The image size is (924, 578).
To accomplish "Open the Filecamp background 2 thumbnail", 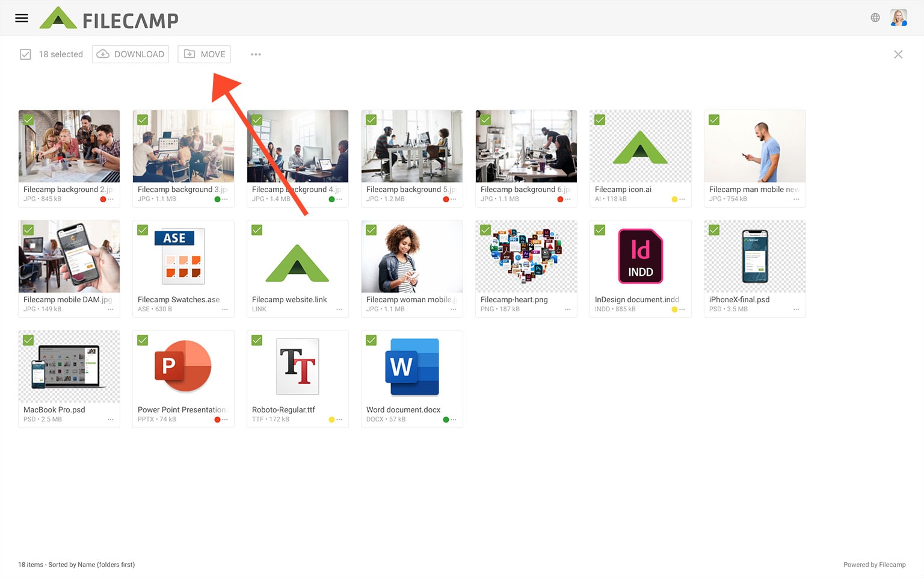I will click(69, 146).
